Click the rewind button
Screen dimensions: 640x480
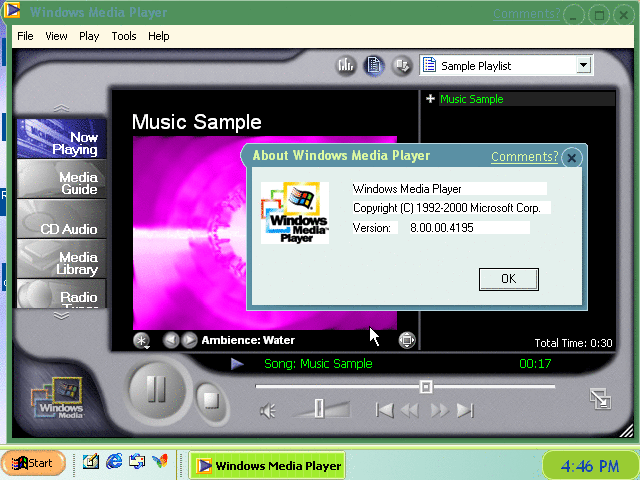point(410,410)
